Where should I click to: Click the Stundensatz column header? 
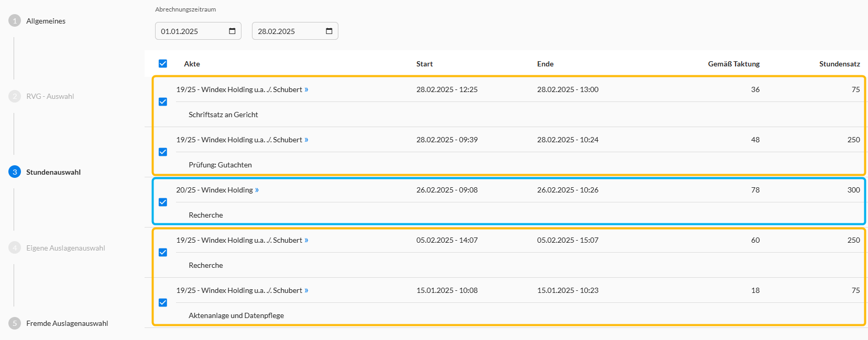pyautogui.click(x=839, y=64)
